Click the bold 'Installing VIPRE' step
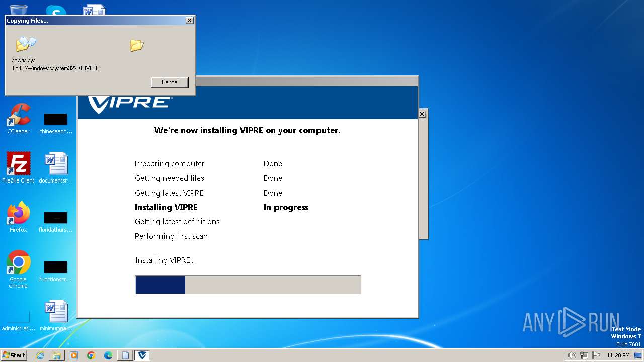 pos(166,207)
